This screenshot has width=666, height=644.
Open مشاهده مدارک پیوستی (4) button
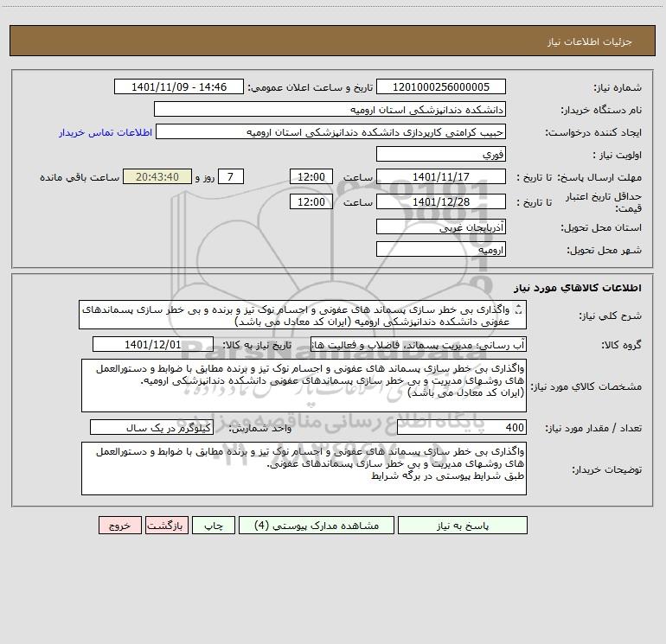point(317,525)
